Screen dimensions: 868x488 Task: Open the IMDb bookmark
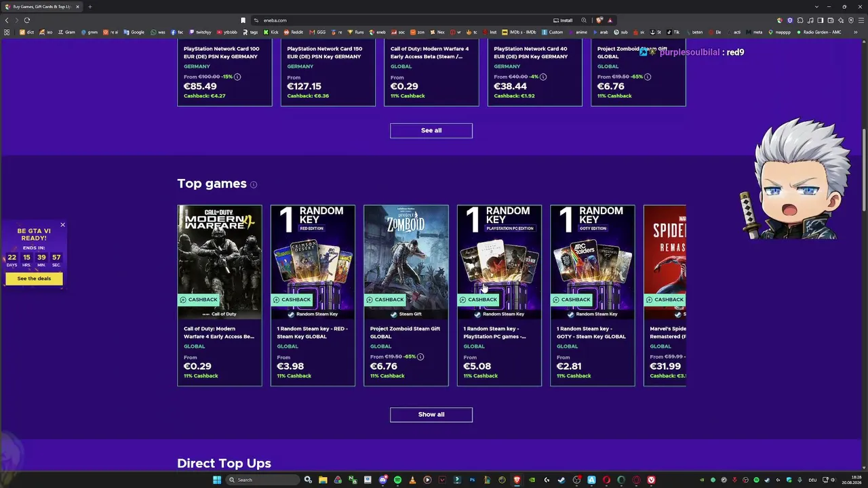(519, 32)
